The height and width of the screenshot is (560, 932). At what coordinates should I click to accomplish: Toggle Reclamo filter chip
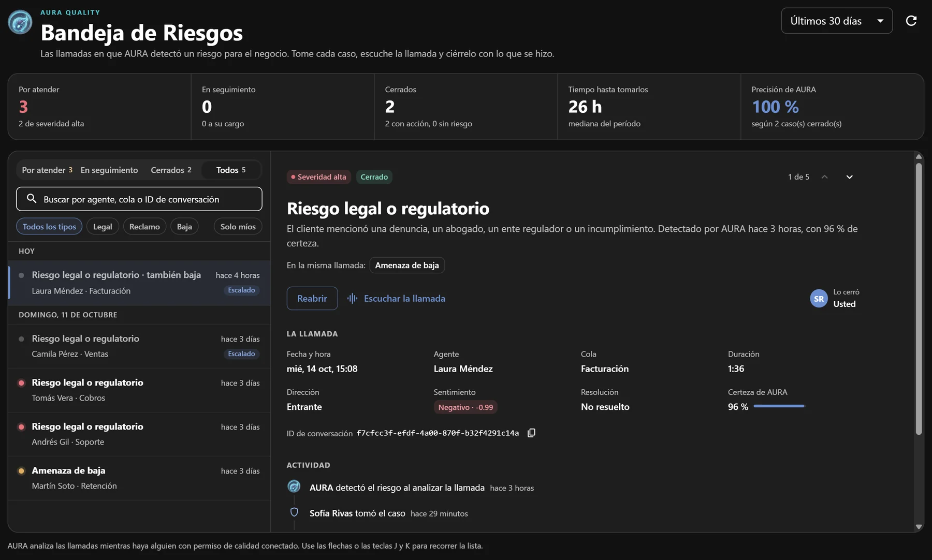point(144,227)
